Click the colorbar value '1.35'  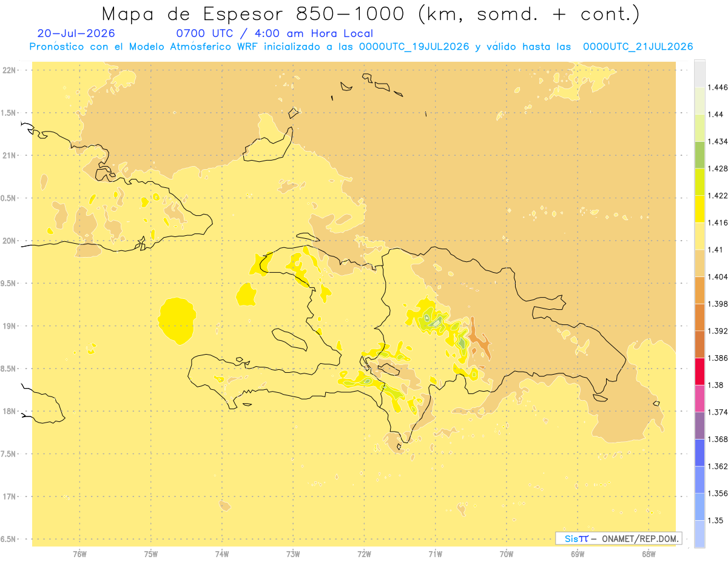tap(716, 520)
